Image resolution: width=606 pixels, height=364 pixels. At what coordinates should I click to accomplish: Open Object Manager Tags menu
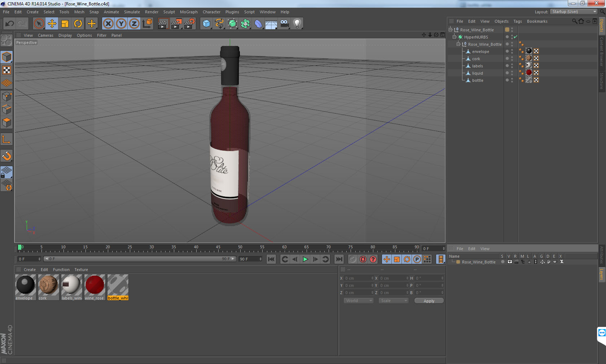pos(517,21)
